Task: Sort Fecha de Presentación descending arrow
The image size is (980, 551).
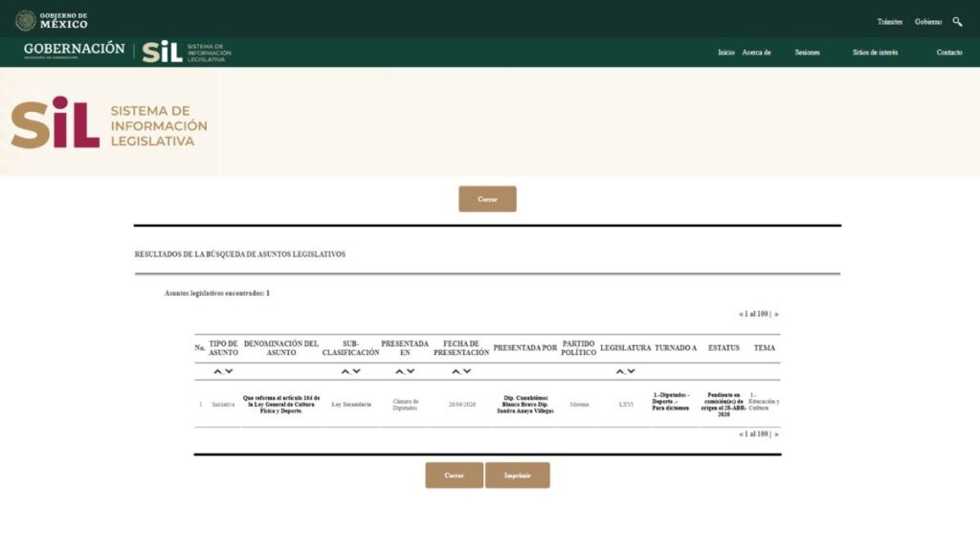Action: click(x=467, y=372)
